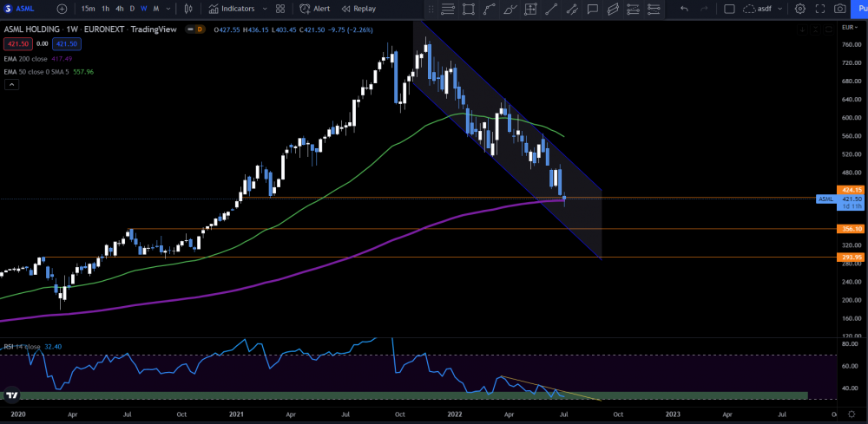Click the add symbol compare plus icon
The width and height of the screenshot is (868, 424).
coord(62,9)
